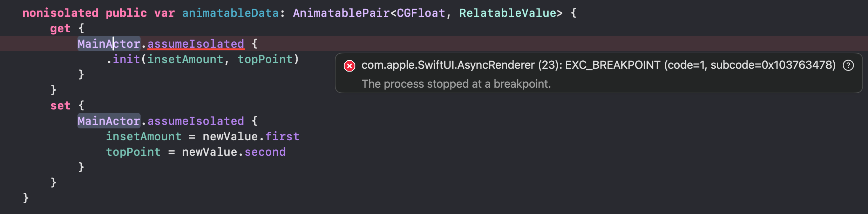868x214 pixels.
Task: Click the set keyword
Action: coord(60,106)
